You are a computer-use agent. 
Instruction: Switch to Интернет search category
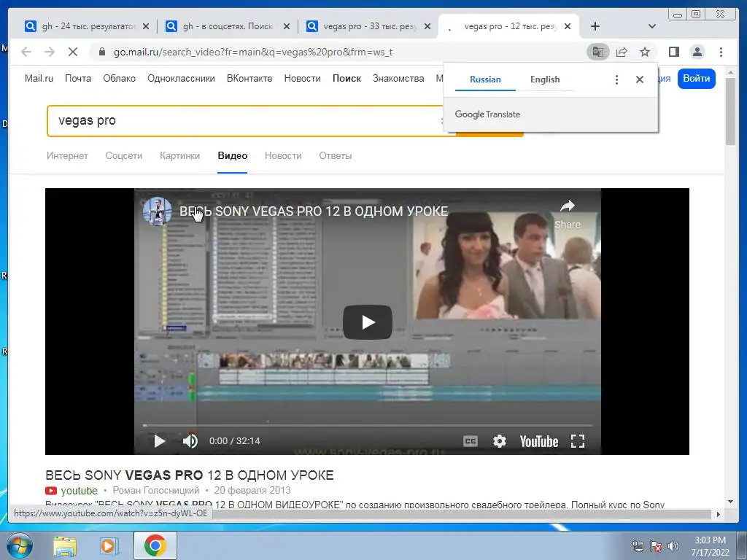click(67, 156)
